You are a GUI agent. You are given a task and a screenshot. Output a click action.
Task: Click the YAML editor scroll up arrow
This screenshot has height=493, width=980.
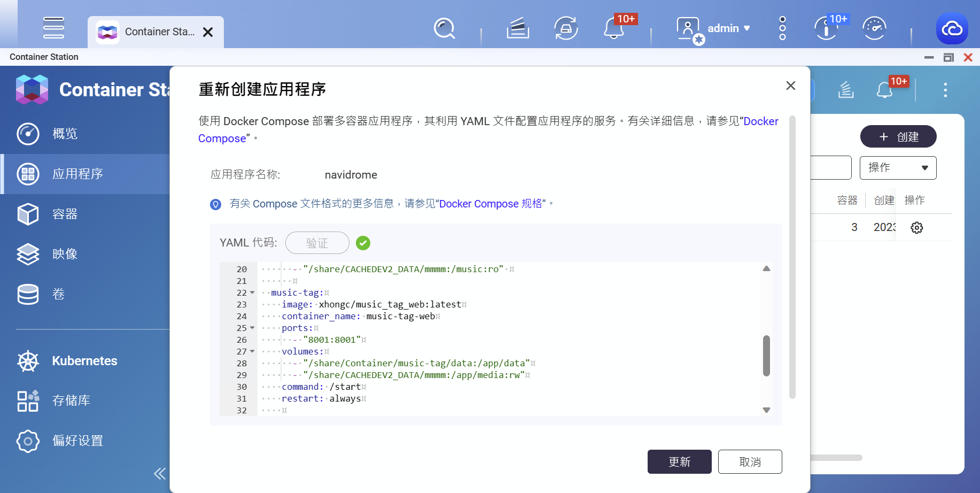[766, 268]
